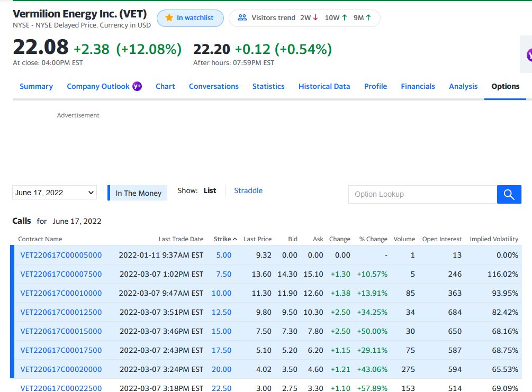
Task: Click the 9M up arrow in Visitors trend
Action: pos(368,17)
